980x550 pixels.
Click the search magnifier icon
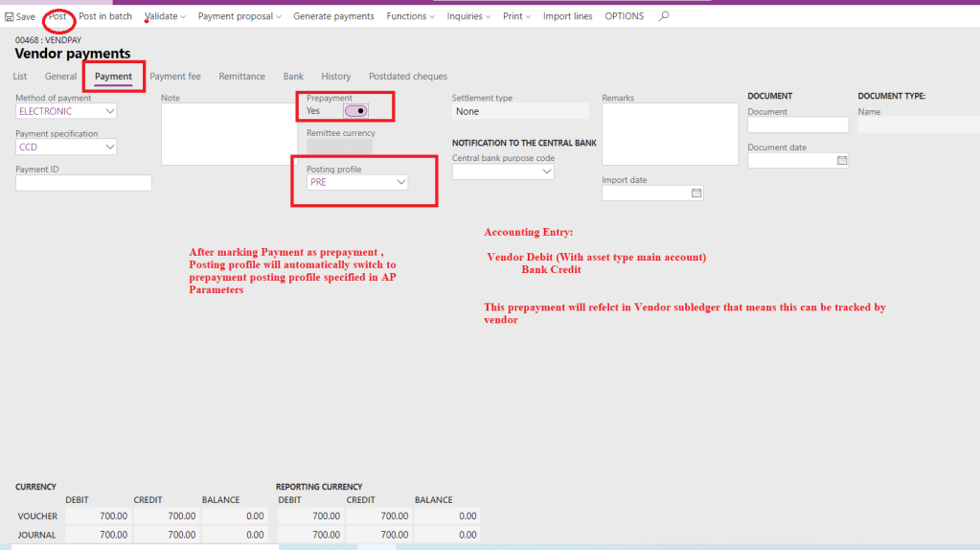pyautogui.click(x=664, y=16)
